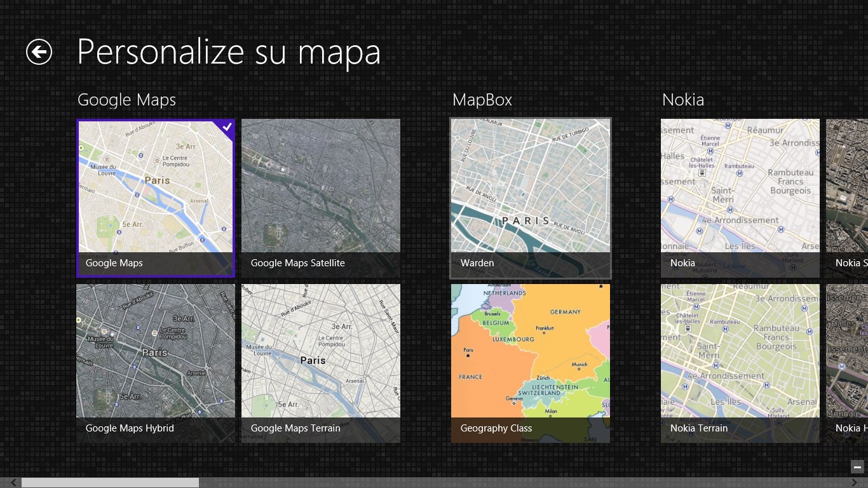The image size is (868, 488).
Task: Choose the Nokia Terrain tile
Action: pyautogui.click(x=740, y=363)
